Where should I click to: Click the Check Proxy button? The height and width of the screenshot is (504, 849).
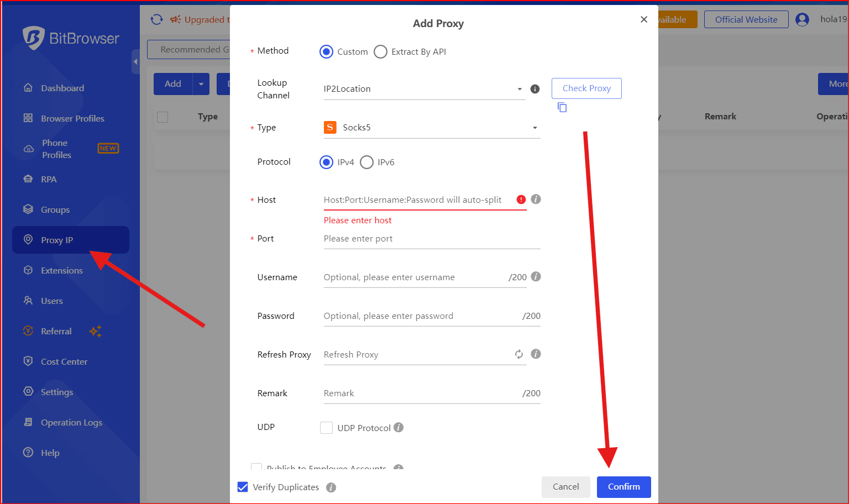click(x=586, y=88)
